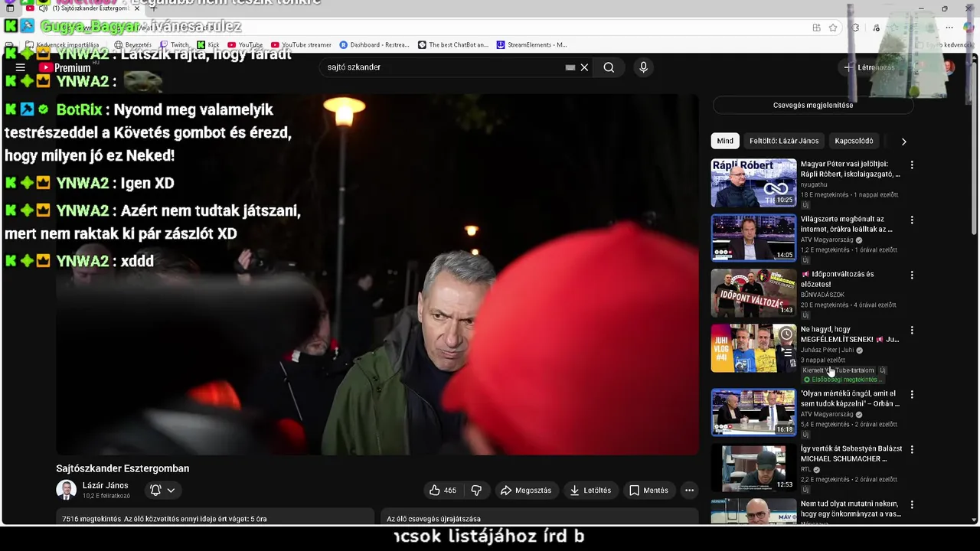Viewport: 980px width, 551px height.
Task: Clear the search box with the X icon
Action: (x=584, y=67)
